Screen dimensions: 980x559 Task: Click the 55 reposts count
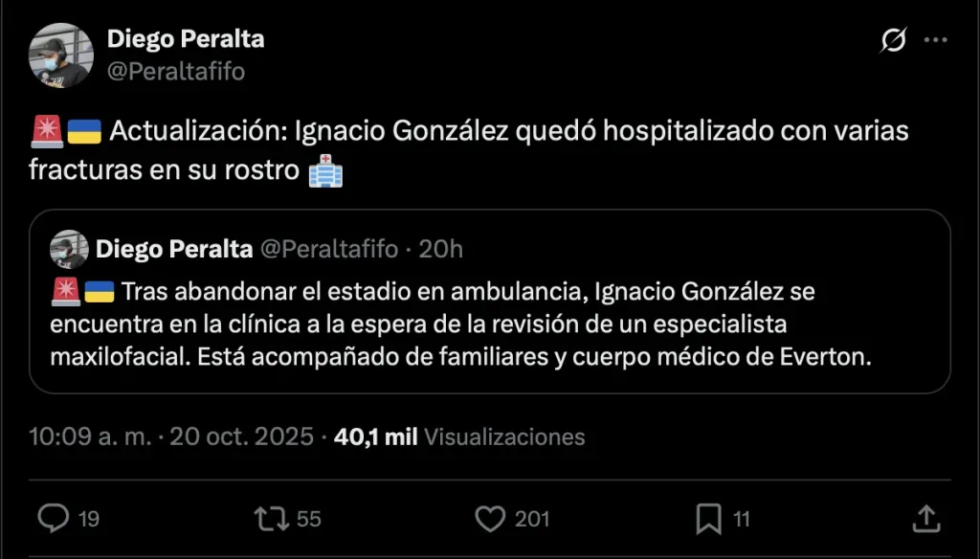[308, 519]
